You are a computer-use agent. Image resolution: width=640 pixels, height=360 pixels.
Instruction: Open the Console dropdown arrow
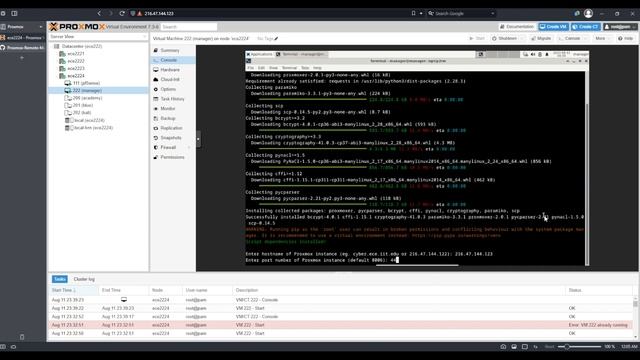[585, 38]
